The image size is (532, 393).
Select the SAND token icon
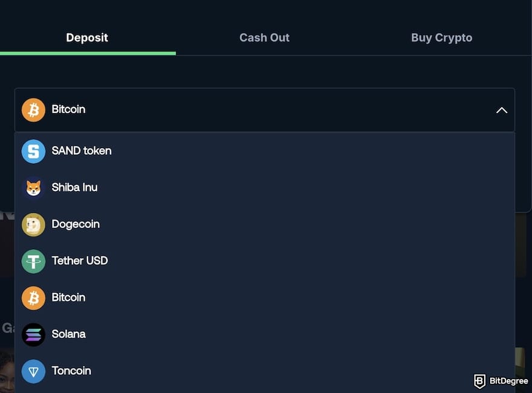tap(33, 151)
